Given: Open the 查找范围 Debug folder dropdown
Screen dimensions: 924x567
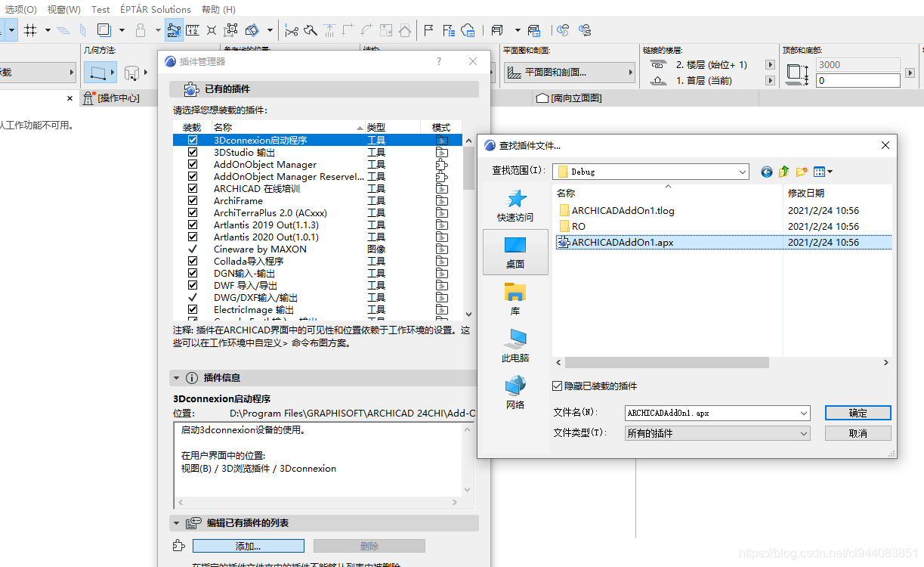Looking at the screenshot, I should click(x=742, y=172).
